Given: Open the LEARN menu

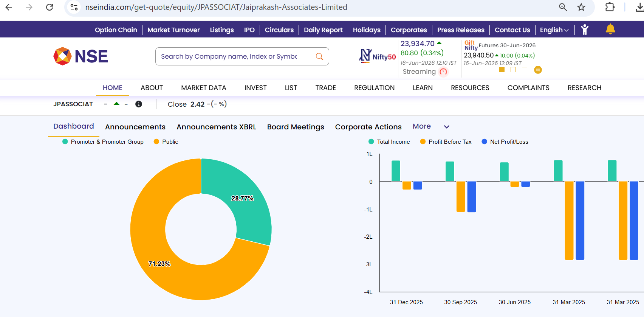Looking at the screenshot, I should [423, 88].
